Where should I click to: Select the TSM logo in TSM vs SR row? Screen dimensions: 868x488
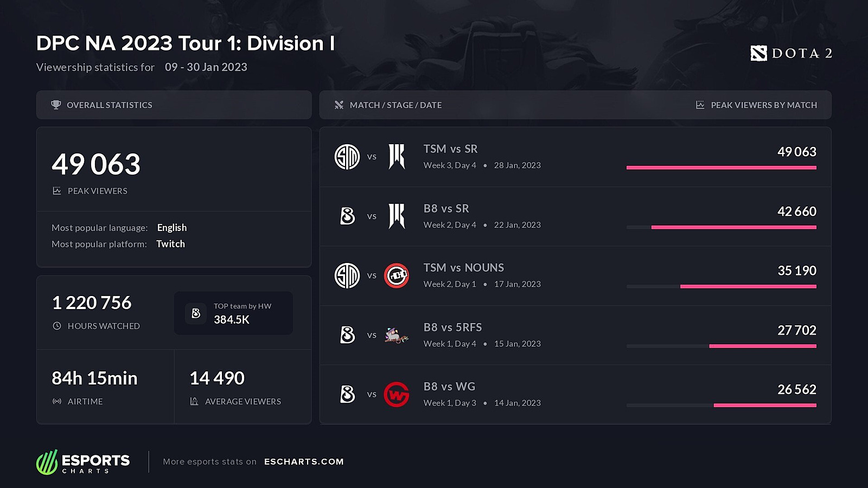click(347, 157)
